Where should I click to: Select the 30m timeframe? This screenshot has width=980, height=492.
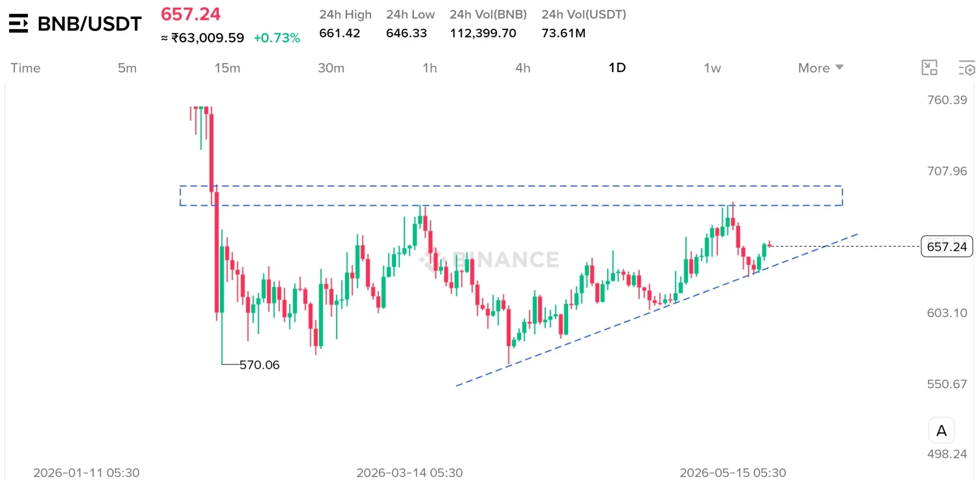[331, 68]
